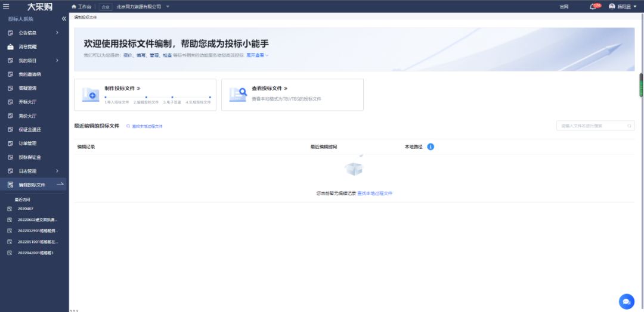Click the file name search field

596,126
